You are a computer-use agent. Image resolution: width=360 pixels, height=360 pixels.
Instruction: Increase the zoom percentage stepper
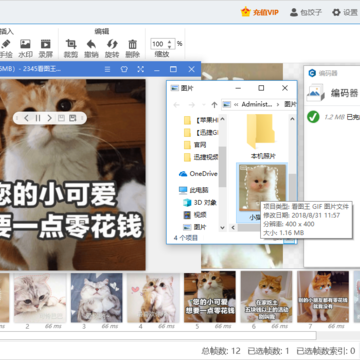(170, 42)
